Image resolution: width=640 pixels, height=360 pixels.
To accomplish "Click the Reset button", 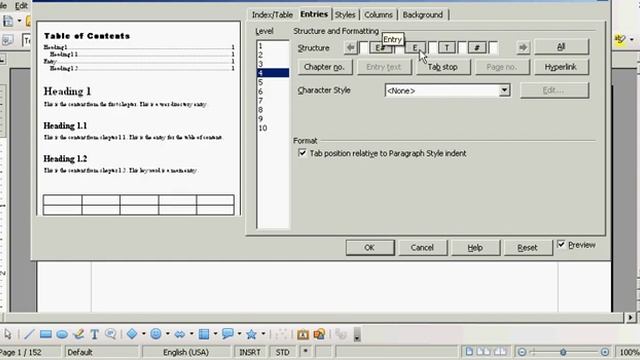I will 528,247.
